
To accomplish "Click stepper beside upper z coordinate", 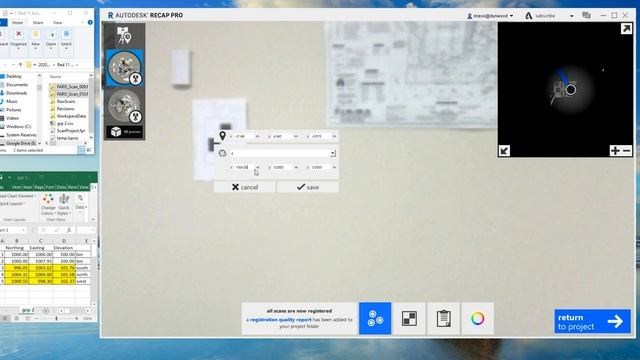I will pos(334,136).
